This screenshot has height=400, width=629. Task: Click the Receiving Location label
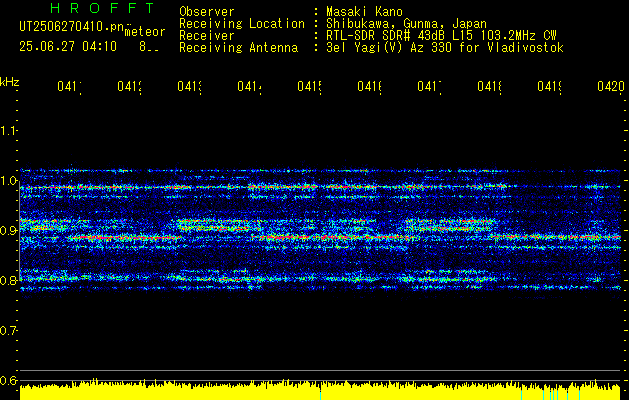coord(242,24)
